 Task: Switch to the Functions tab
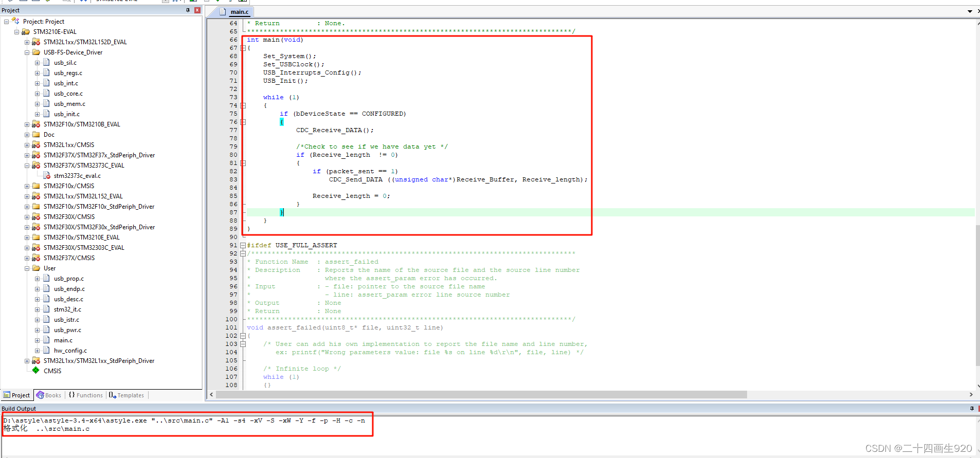point(86,395)
